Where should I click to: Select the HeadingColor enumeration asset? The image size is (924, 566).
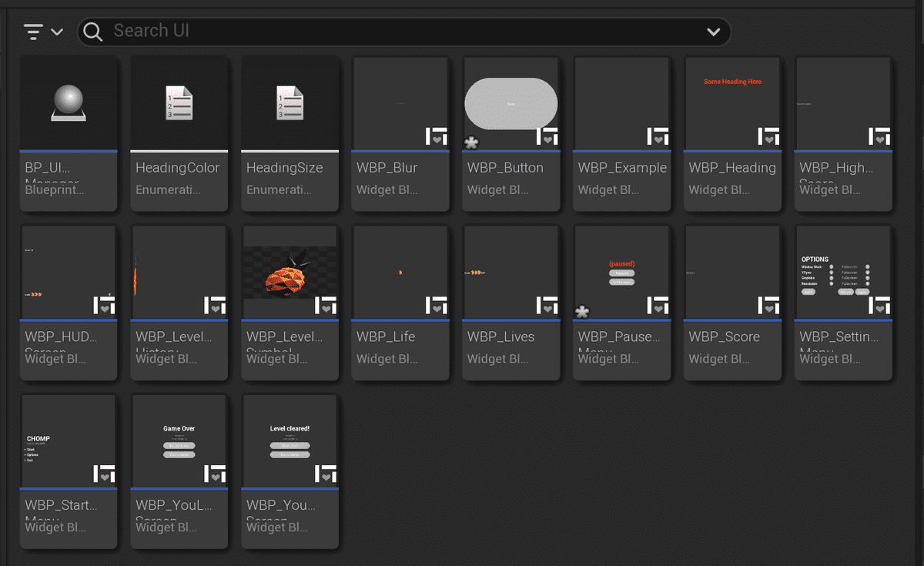pos(179,104)
